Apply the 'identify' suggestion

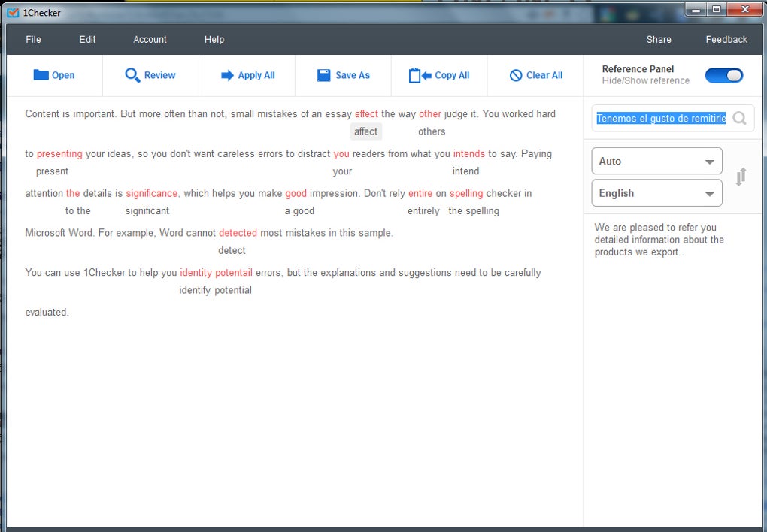[x=195, y=290]
